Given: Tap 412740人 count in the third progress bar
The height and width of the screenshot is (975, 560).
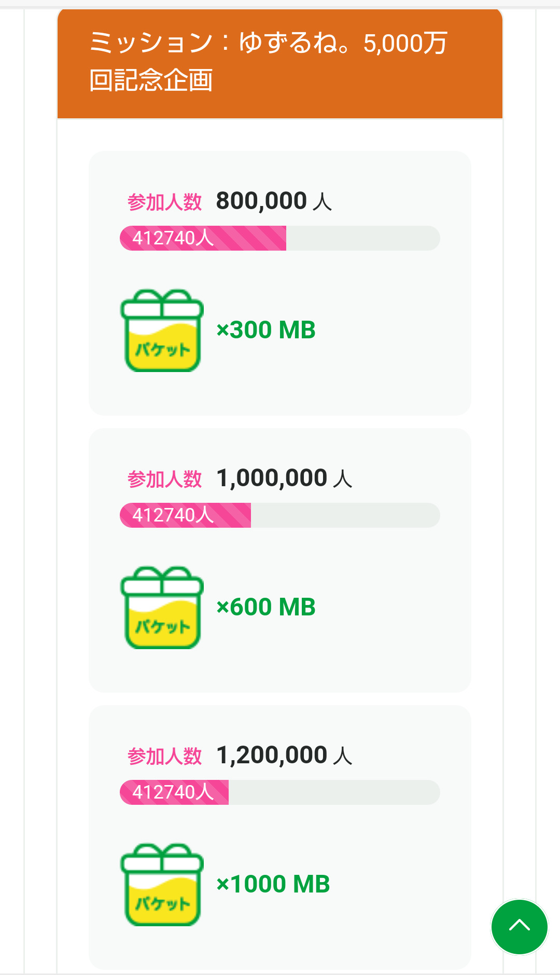Looking at the screenshot, I should pos(173,792).
